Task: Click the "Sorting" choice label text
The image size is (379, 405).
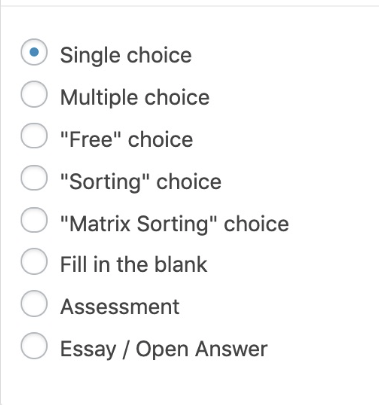Action: pyautogui.click(x=141, y=182)
